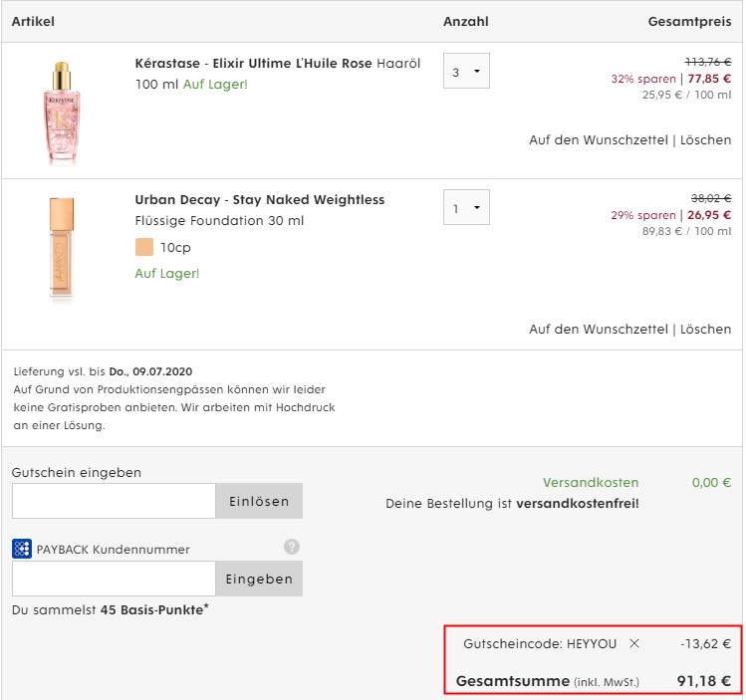Click the Eingeben PAYBACK button

tap(259, 579)
